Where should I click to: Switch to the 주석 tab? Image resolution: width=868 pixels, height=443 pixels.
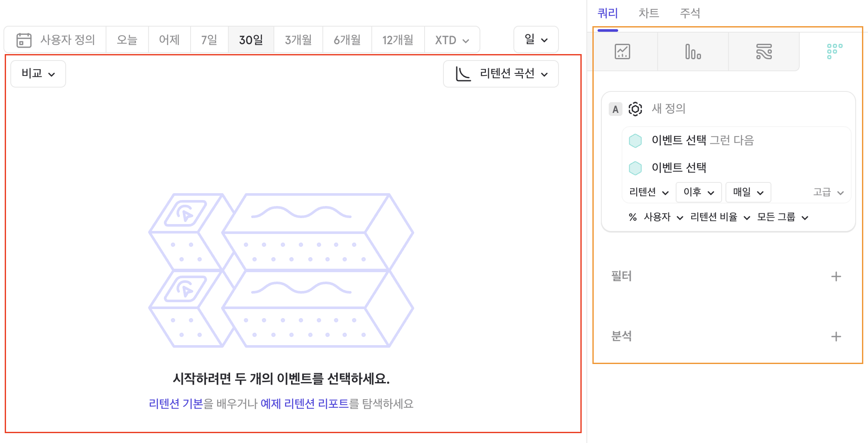point(689,13)
